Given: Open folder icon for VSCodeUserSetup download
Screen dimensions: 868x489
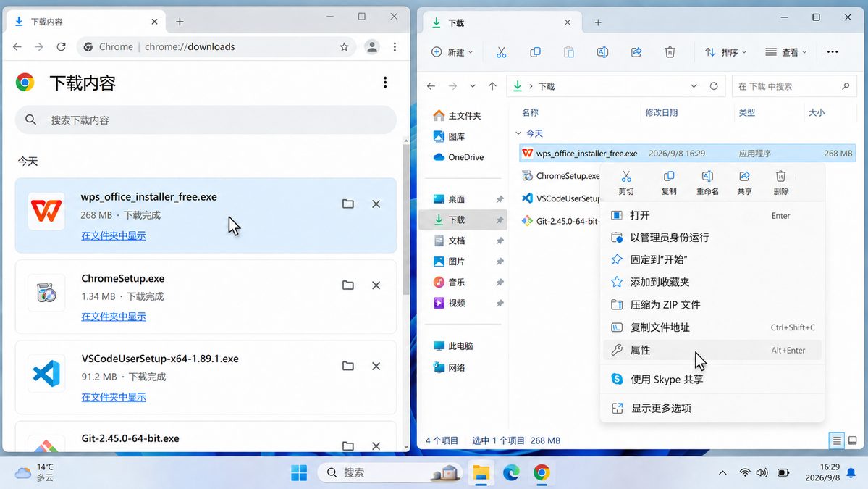Looking at the screenshot, I should point(347,366).
